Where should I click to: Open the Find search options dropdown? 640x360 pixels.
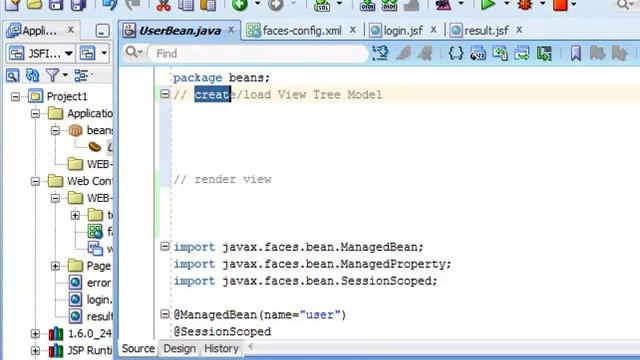pyautogui.click(x=134, y=52)
